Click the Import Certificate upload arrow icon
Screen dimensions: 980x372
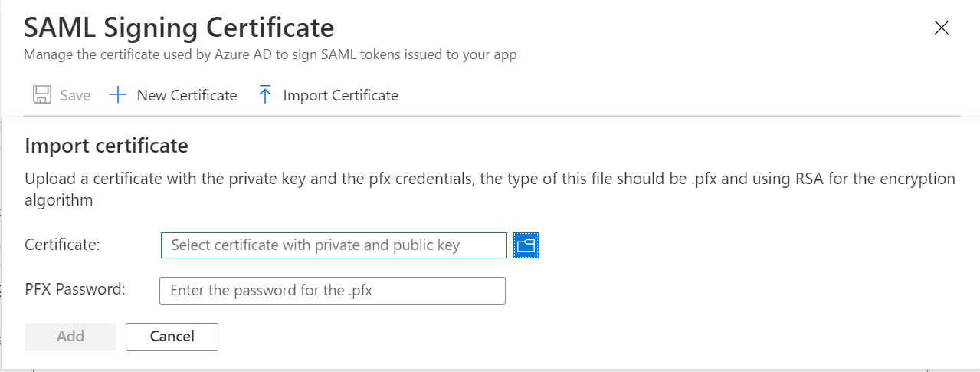265,95
